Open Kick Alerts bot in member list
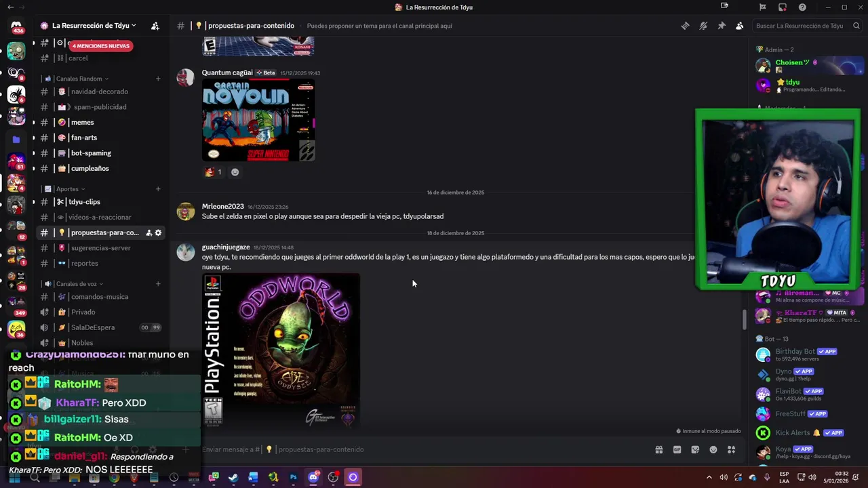The height and width of the screenshot is (488, 868). (809, 432)
